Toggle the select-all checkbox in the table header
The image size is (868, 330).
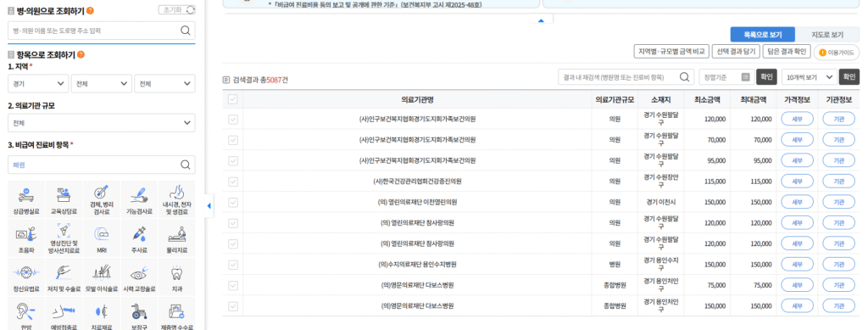pyautogui.click(x=232, y=99)
